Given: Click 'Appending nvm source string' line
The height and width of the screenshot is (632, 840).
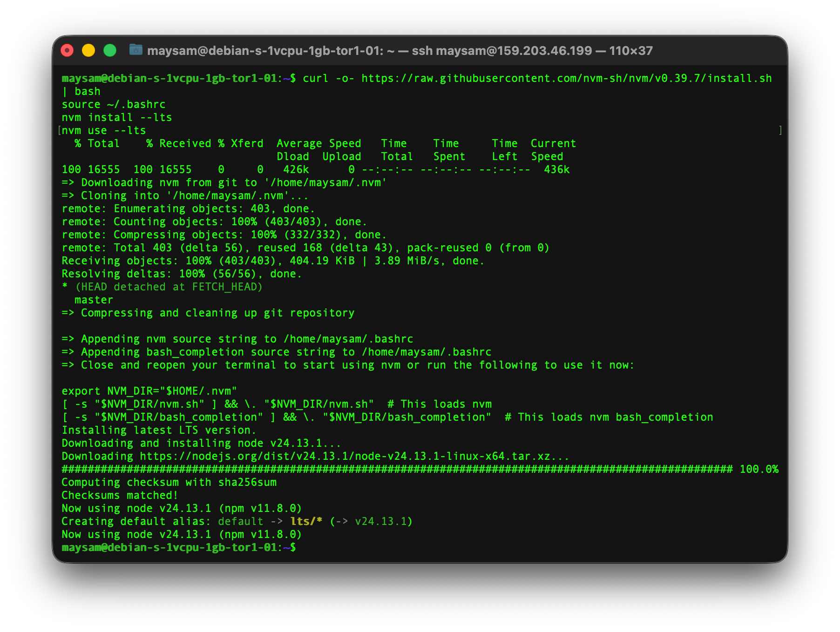Looking at the screenshot, I should click(x=237, y=339).
